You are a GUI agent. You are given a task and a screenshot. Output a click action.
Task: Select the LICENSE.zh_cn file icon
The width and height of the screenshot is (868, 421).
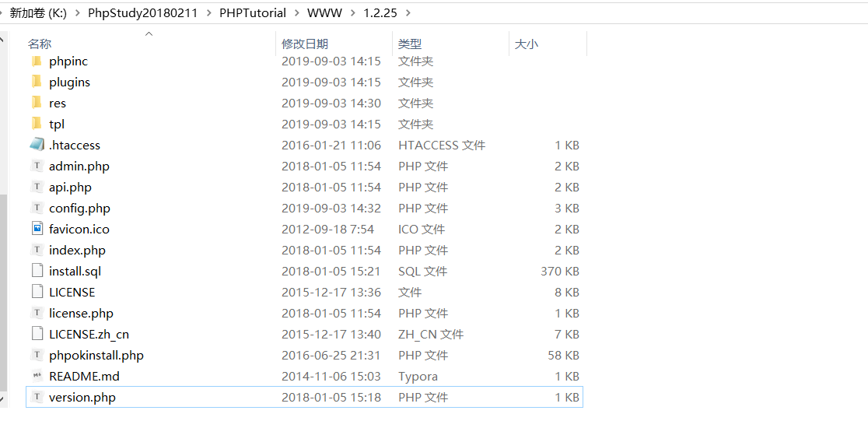[x=37, y=334]
